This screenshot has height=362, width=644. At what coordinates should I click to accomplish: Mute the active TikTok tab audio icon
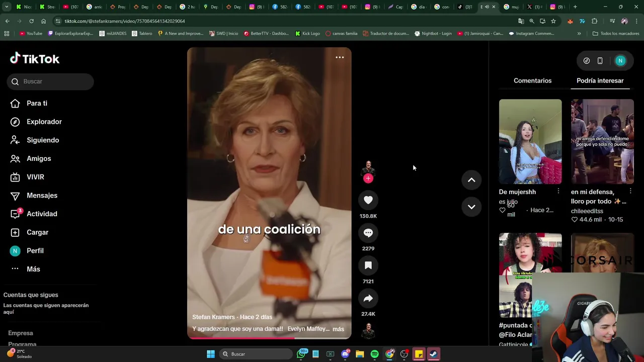click(x=487, y=7)
